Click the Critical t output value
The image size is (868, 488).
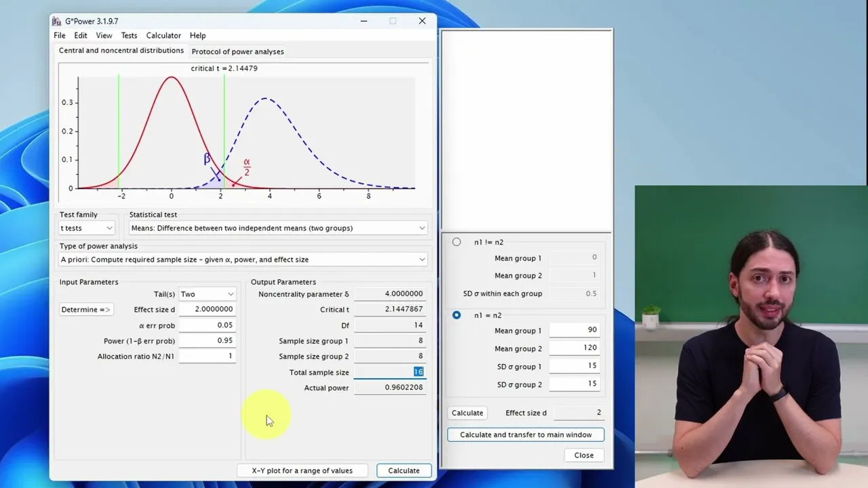pos(390,309)
